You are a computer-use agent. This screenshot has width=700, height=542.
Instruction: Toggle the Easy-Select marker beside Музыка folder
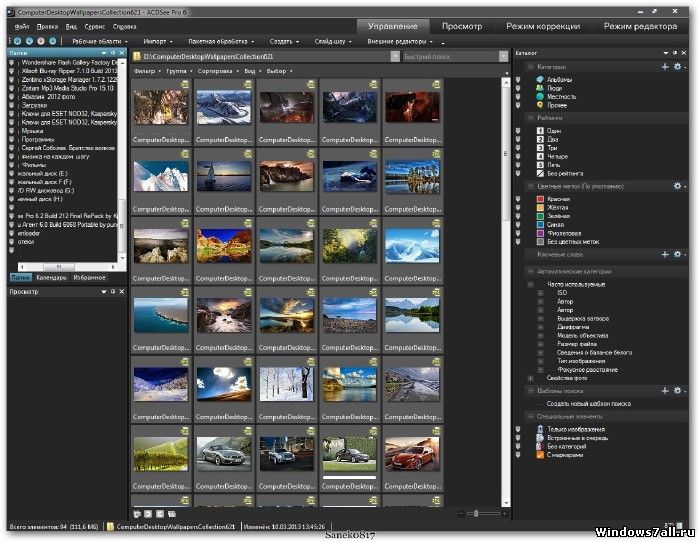pos(12,129)
